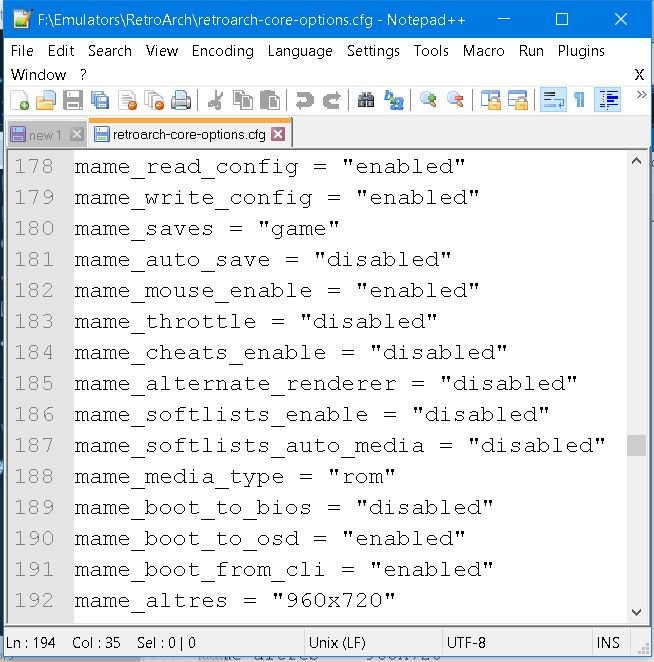Image resolution: width=654 pixels, height=662 pixels.
Task: Open the Language menu
Action: [x=300, y=51]
